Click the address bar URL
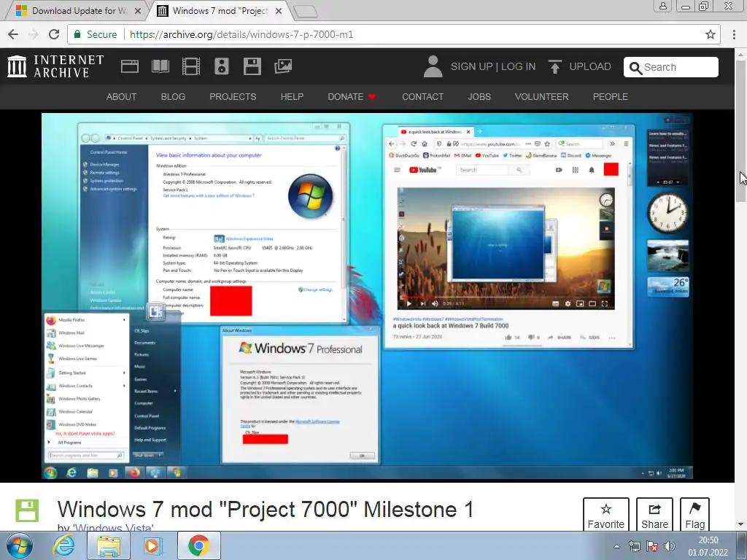Viewport: 747px width, 560px height. pyautogui.click(x=241, y=34)
